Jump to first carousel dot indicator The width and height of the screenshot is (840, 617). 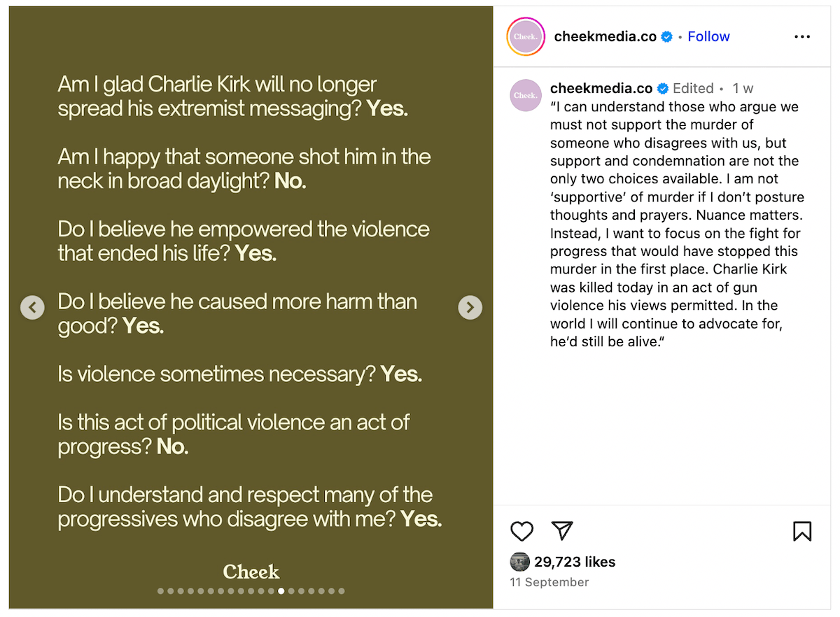[160, 591]
